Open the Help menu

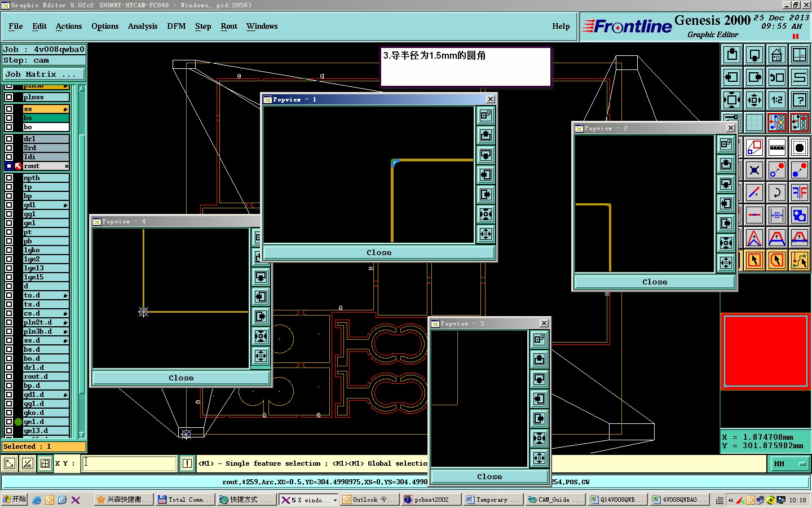tap(561, 27)
